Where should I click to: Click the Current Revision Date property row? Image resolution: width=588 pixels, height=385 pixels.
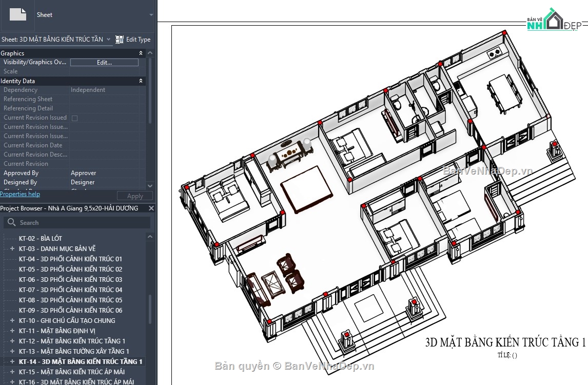[72, 145]
